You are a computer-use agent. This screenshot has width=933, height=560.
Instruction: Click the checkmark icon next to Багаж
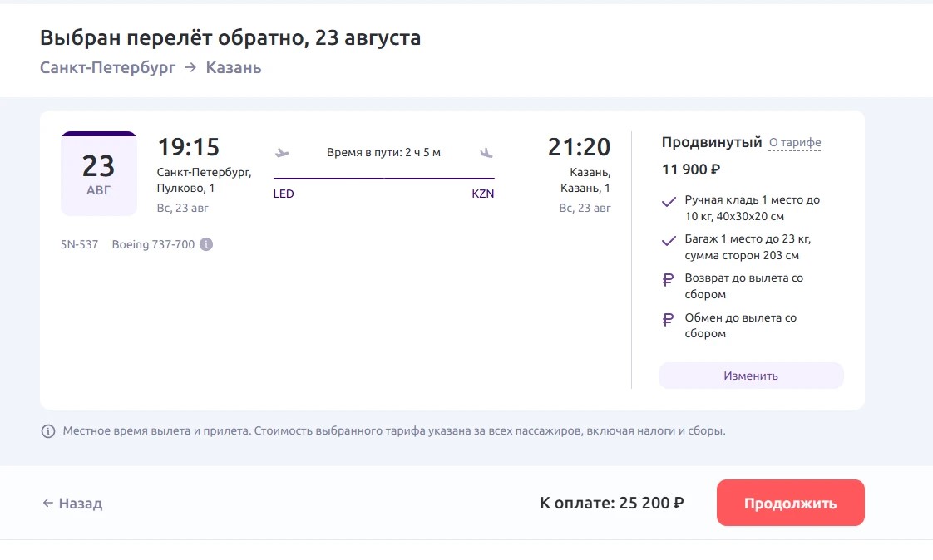669,240
